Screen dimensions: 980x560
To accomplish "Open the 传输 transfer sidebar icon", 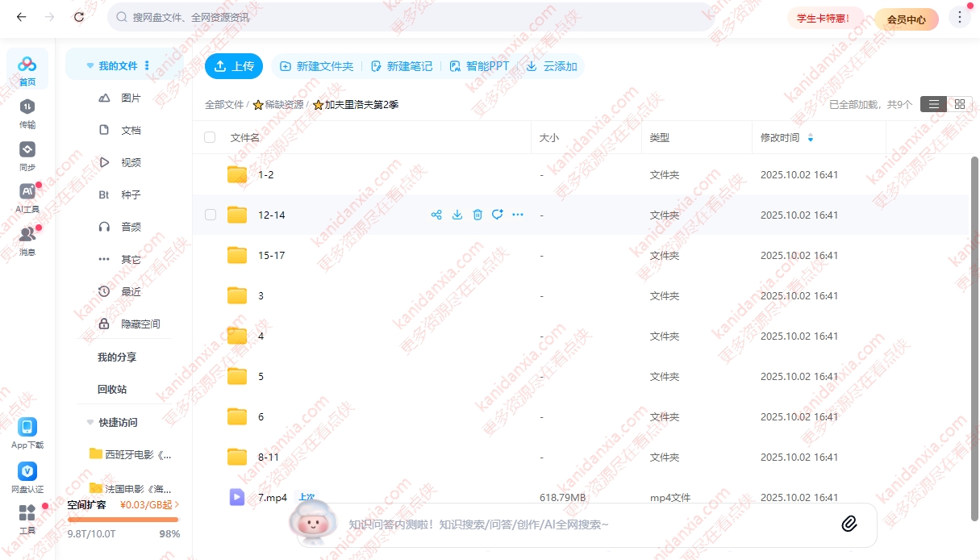I will (x=27, y=113).
